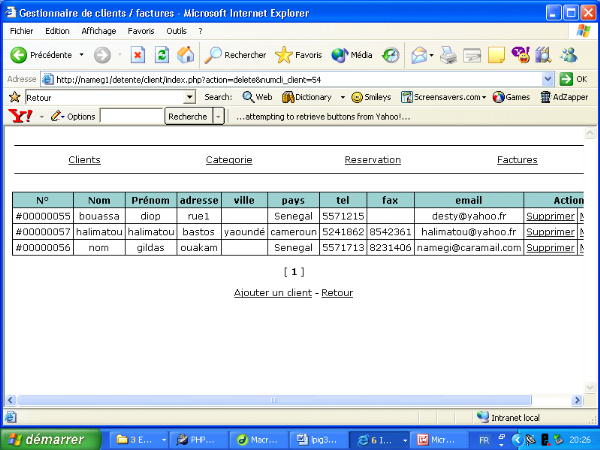The width and height of the screenshot is (600, 450).
Task: Open the Rechercher search panel
Action: coord(236,55)
